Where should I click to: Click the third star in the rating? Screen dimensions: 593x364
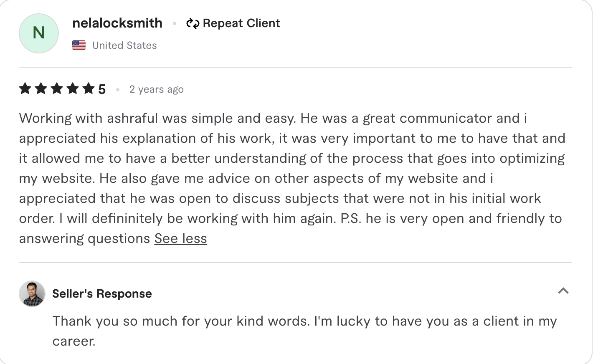[57, 88]
